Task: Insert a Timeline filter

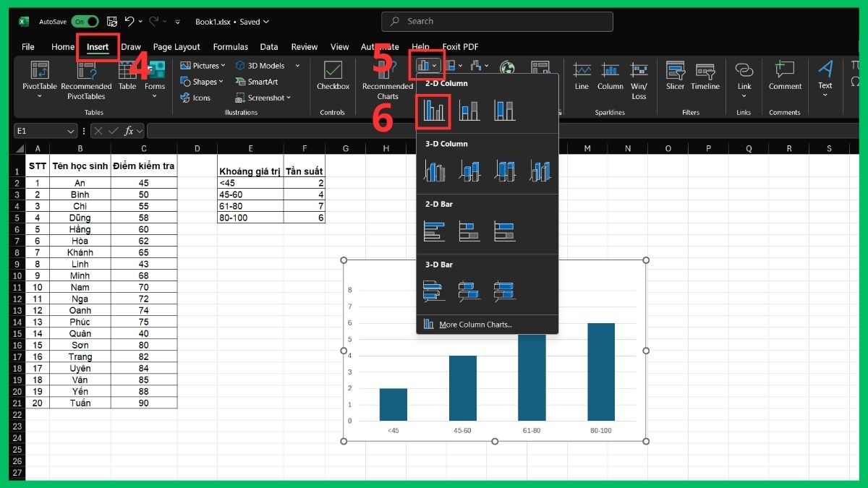Action: pyautogui.click(x=705, y=77)
